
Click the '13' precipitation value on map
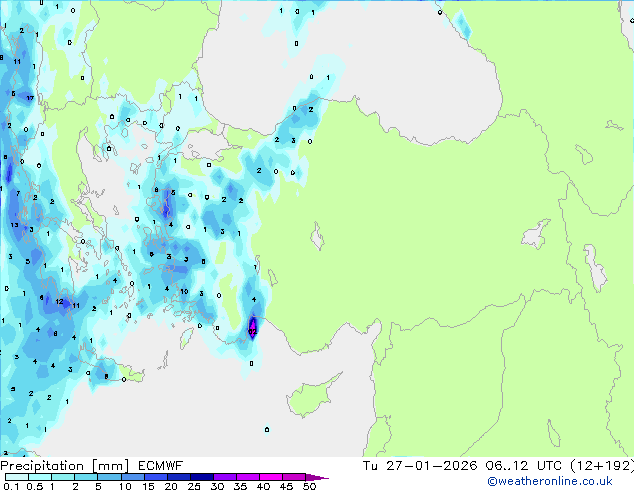pos(15,225)
